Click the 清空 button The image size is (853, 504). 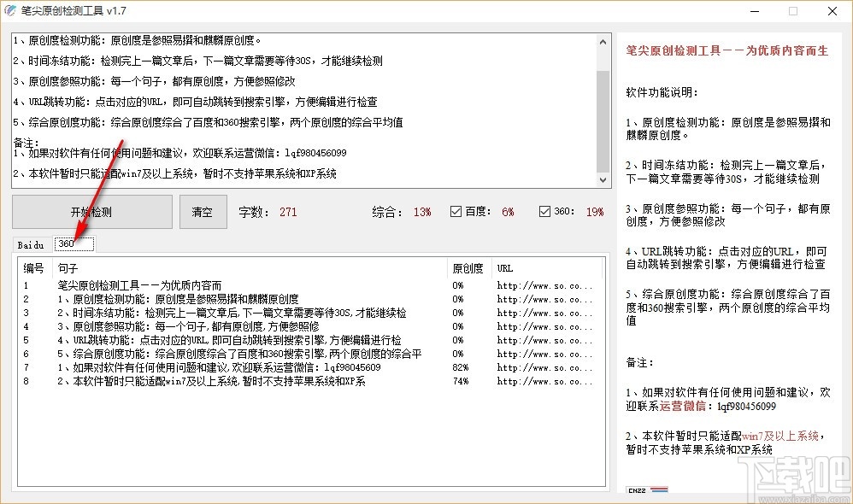[203, 212]
